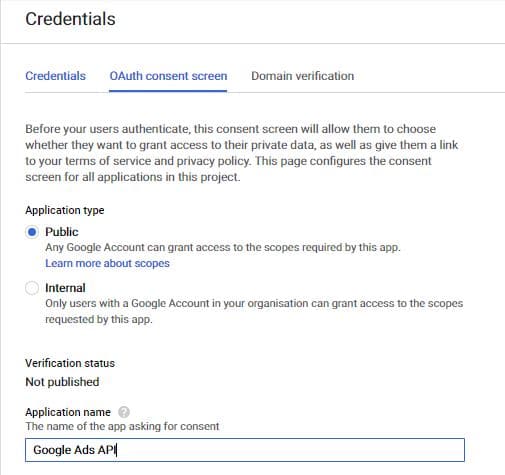Click the Internal option label
Screen dimensions: 505x475
(x=65, y=288)
